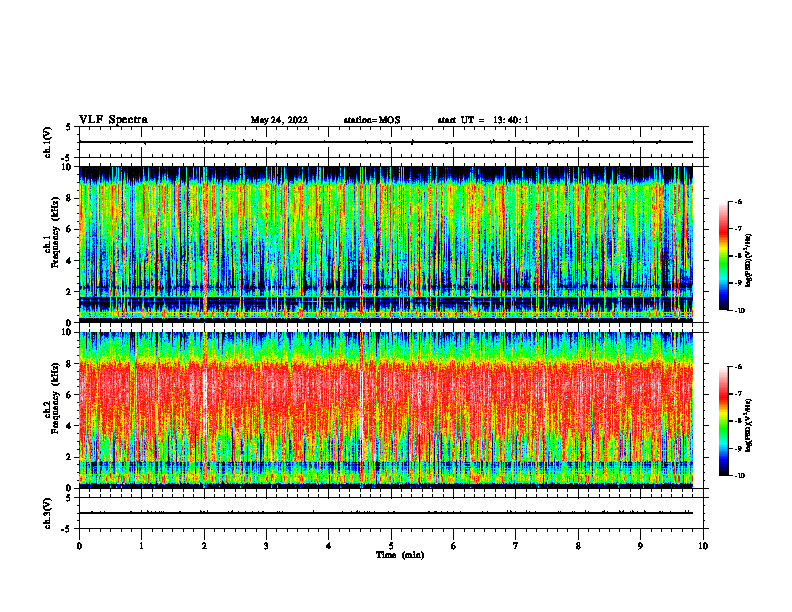This screenshot has width=792, height=612.
Task: Click the ch.1 colorbar "-6" scale label
Action: coord(738,202)
